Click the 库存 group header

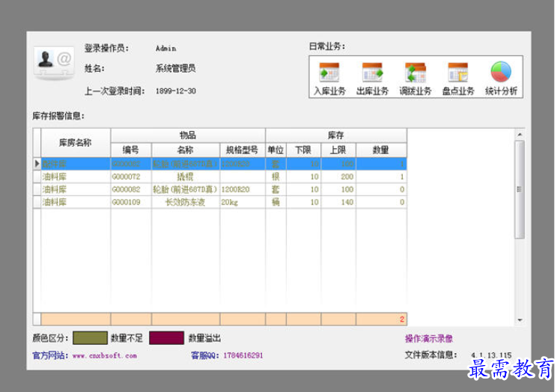coord(335,135)
